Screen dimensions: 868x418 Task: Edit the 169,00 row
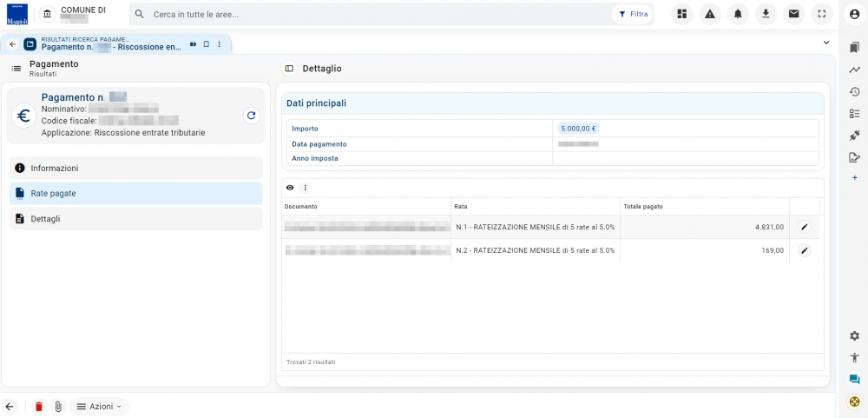pos(805,250)
